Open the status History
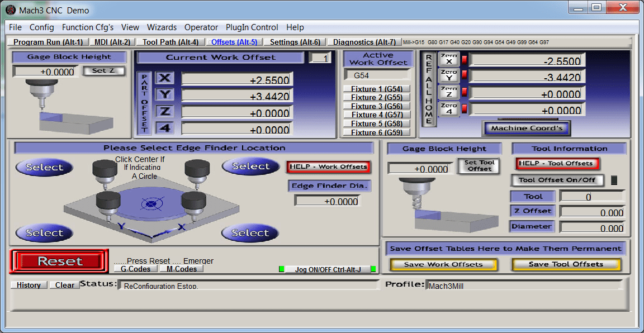Viewport: 644px width, 333px height. [29, 285]
